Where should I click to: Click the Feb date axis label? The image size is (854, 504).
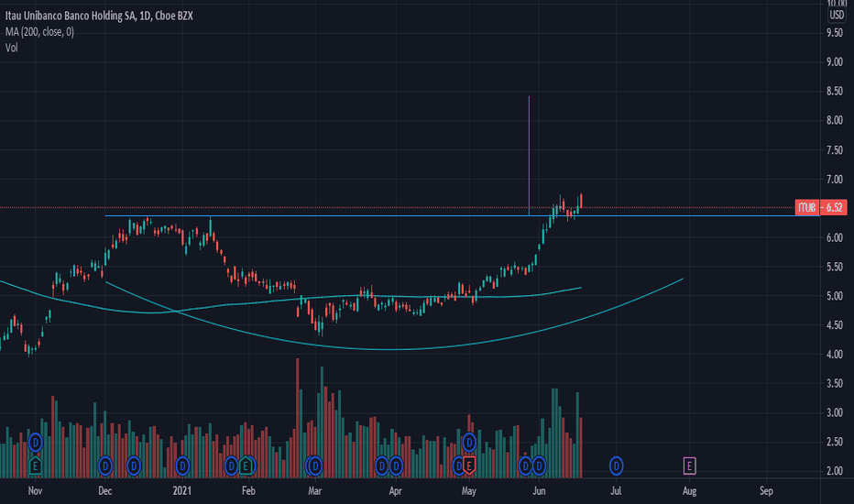tap(248, 491)
